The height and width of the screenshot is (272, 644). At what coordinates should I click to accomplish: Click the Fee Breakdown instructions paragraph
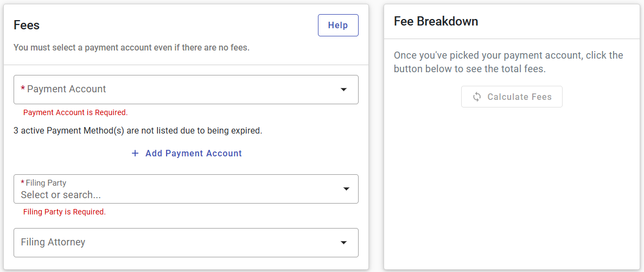[x=508, y=62]
